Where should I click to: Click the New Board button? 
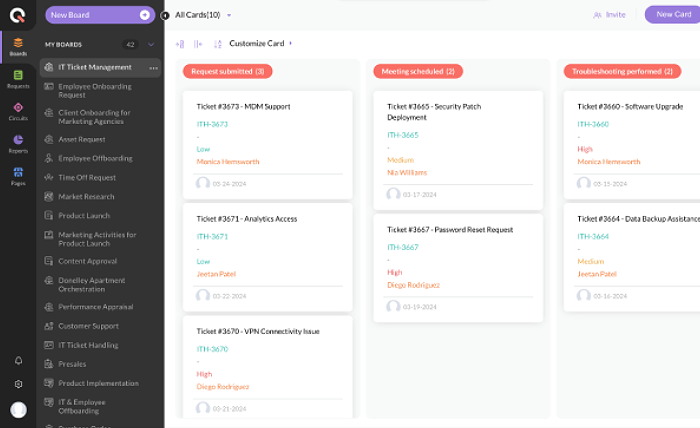coord(99,15)
